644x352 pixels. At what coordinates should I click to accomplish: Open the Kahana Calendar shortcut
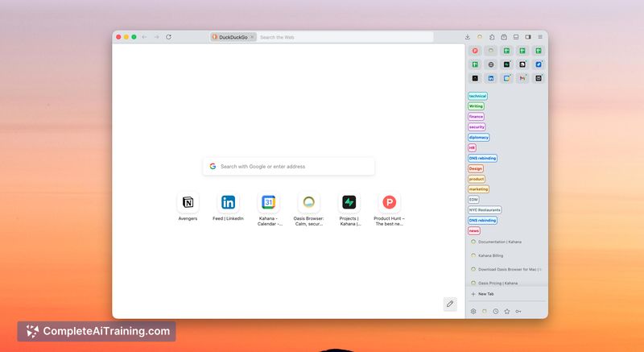269,209
